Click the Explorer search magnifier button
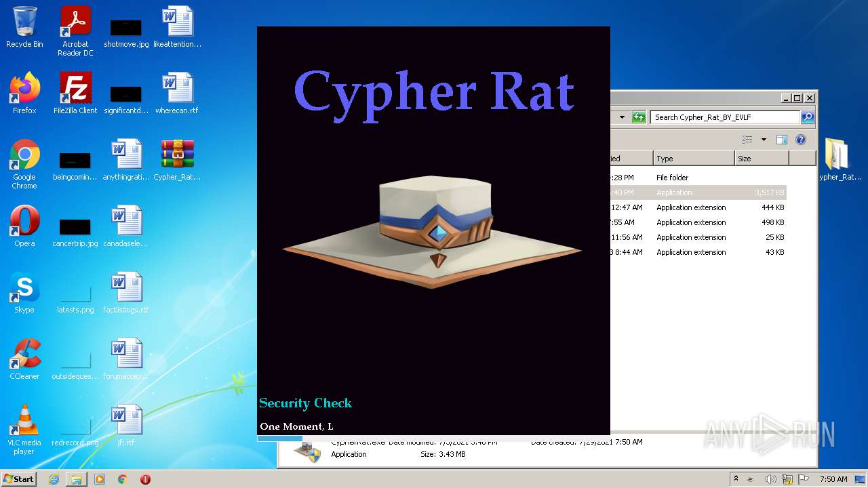This screenshot has width=868, height=488. (808, 117)
